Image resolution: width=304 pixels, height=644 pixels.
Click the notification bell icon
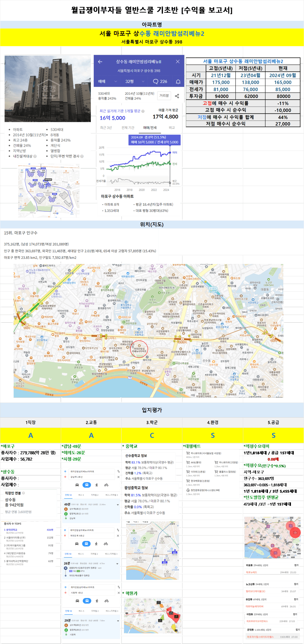178,82
